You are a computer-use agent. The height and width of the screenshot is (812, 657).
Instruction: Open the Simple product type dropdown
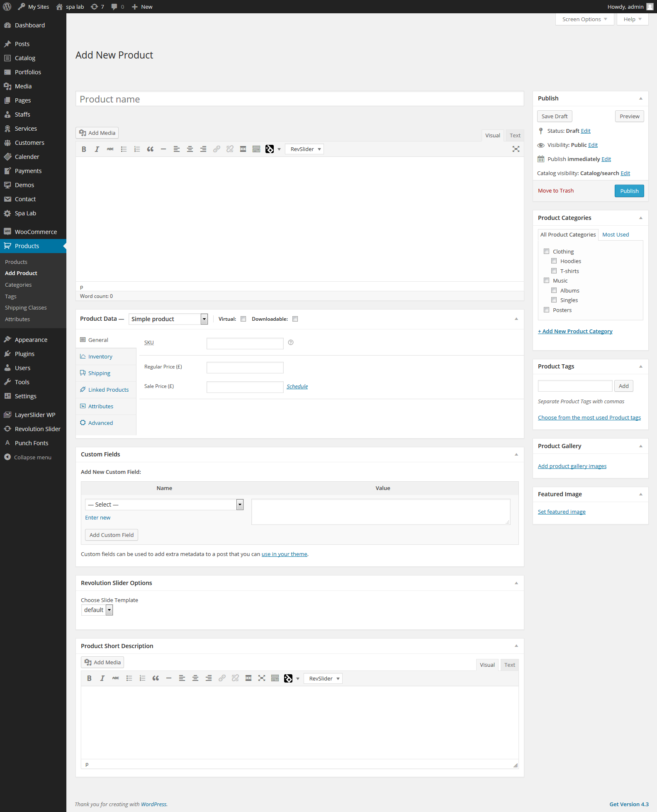(168, 319)
